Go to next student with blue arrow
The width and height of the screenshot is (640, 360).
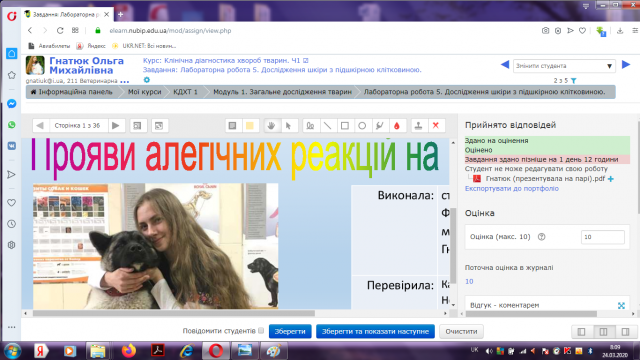pyautogui.click(x=626, y=65)
